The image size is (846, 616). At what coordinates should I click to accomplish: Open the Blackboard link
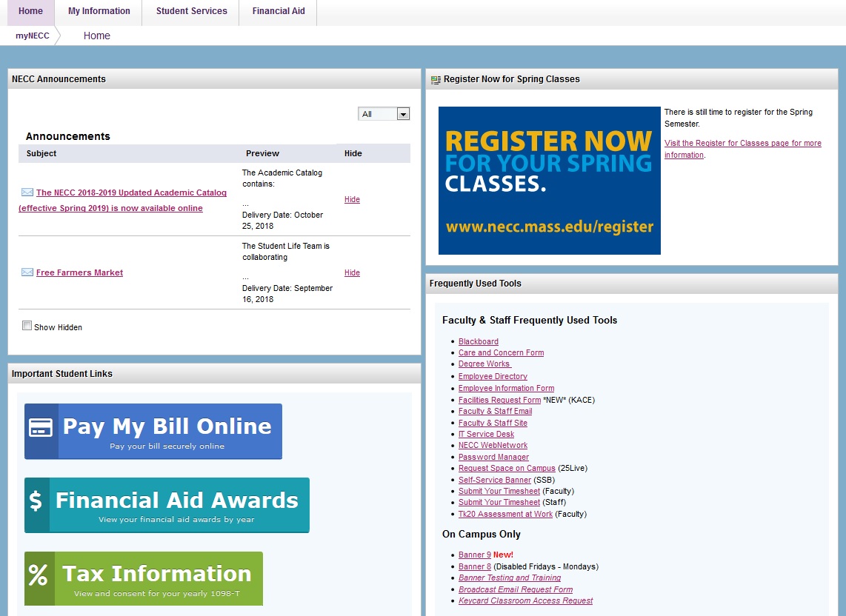point(478,341)
